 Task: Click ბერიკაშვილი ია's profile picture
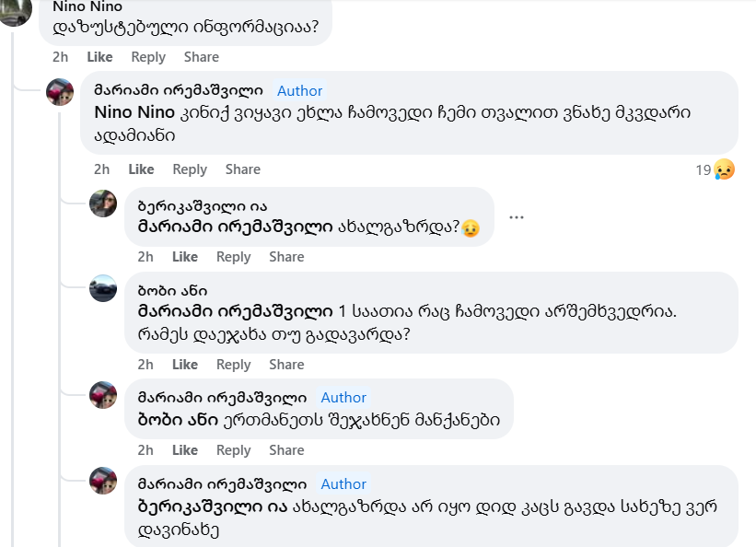click(103, 204)
